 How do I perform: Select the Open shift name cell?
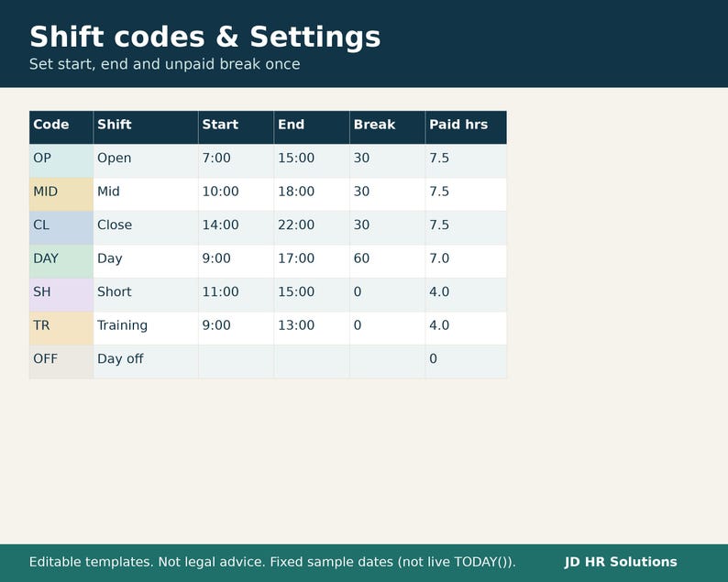[x=146, y=160]
